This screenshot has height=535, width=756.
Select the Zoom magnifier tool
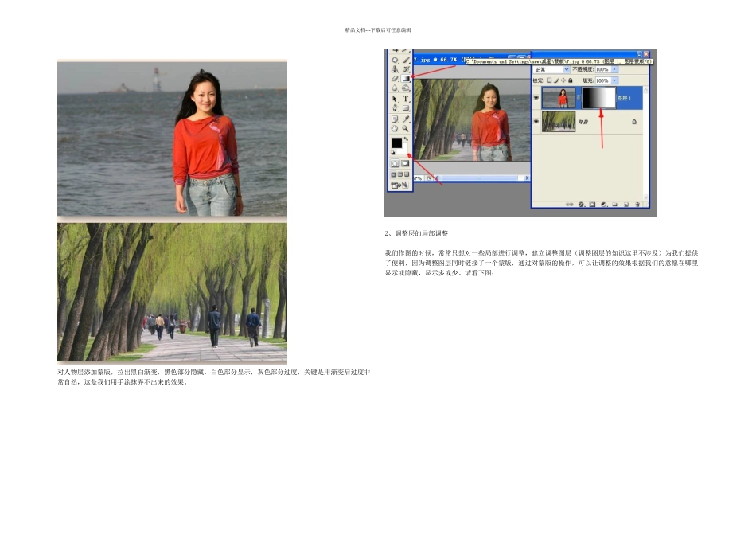click(406, 128)
